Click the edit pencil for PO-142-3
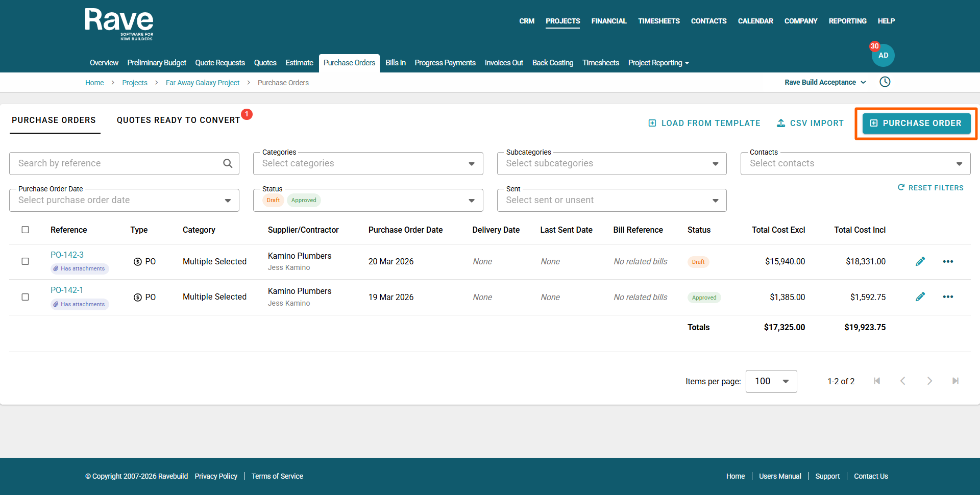 (x=920, y=262)
